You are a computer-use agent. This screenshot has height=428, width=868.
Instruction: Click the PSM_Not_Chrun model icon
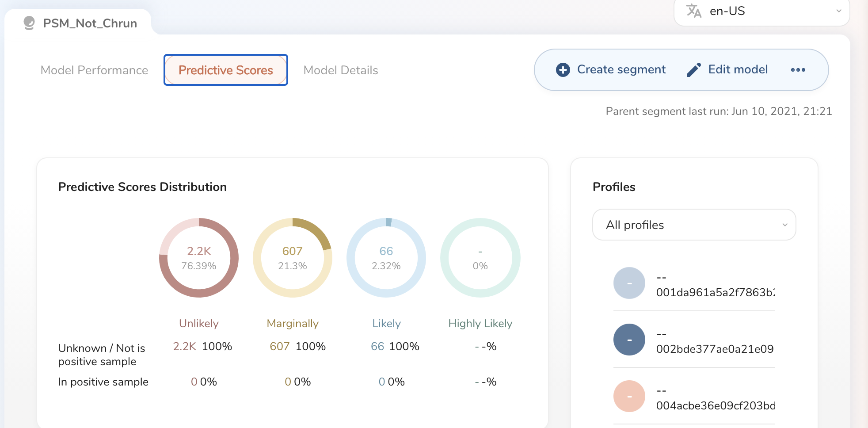pyautogui.click(x=29, y=23)
